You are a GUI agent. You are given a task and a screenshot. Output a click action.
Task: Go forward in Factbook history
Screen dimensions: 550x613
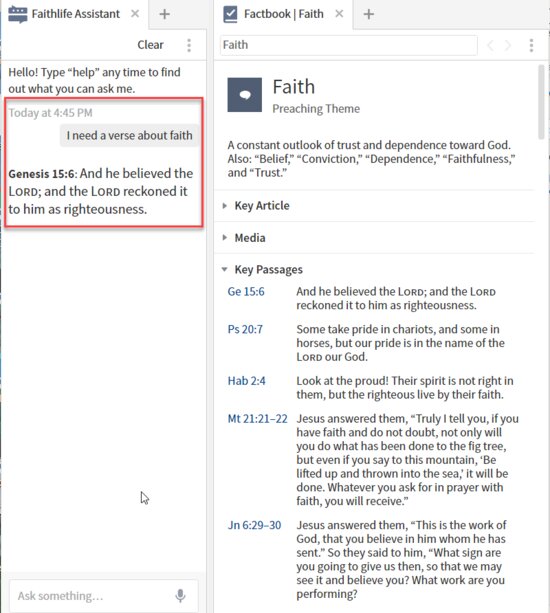[508, 45]
